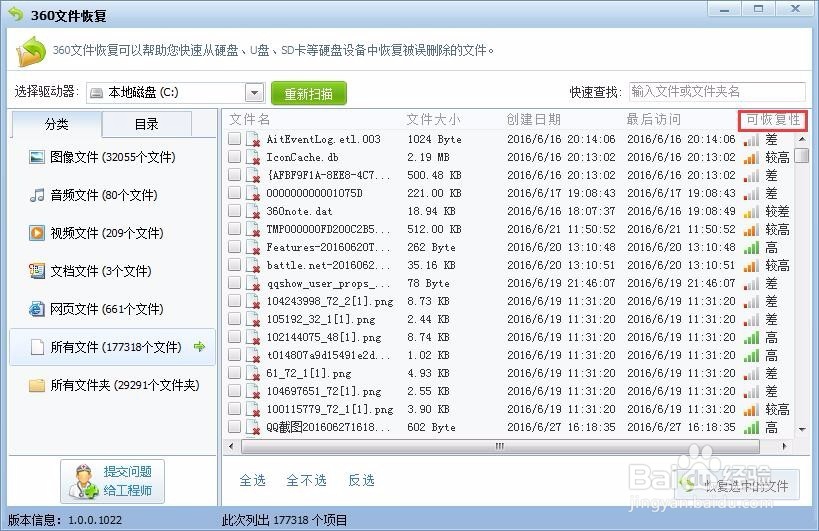The image size is (819, 531).
Task: Click the 2.19 MB size cell
Action: 428,157
